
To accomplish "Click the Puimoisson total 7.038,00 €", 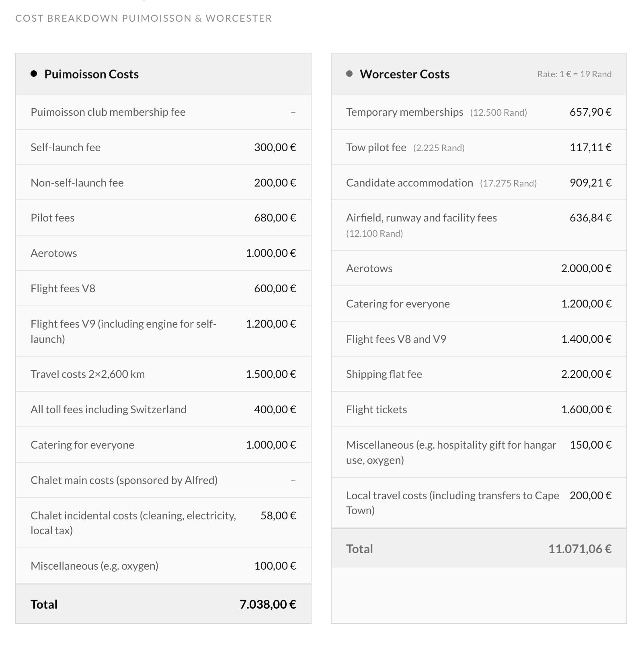I will tap(268, 604).
